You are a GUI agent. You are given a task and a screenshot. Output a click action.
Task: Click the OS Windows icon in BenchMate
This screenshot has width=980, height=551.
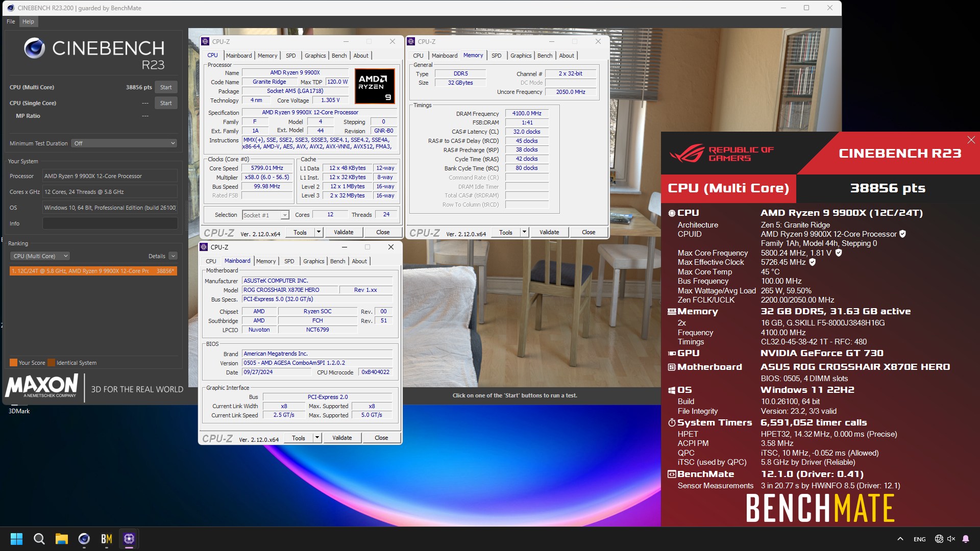[x=672, y=390]
